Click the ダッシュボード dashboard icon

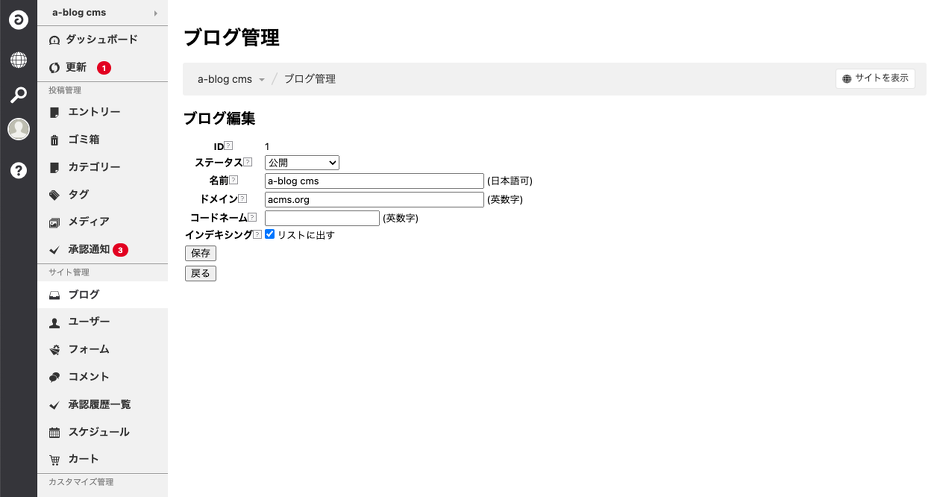[x=55, y=40]
